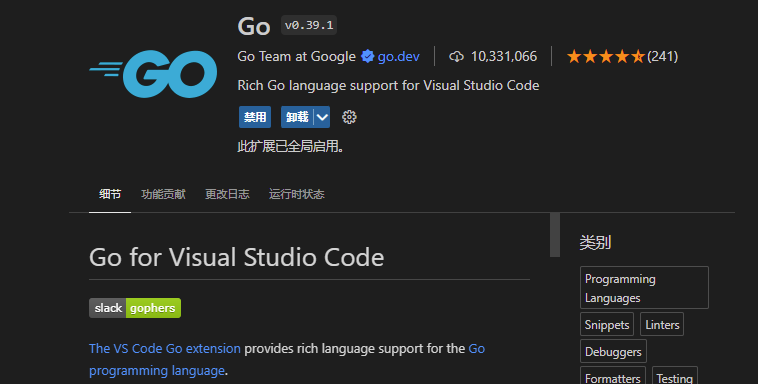
Task: Click the Go extension logo
Action: [x=153, y=74]
